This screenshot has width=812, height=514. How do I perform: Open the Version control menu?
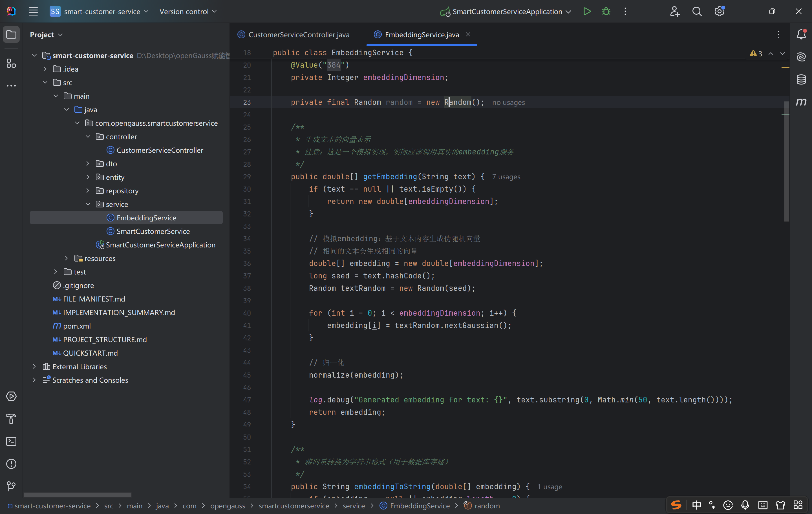(187, 12)
